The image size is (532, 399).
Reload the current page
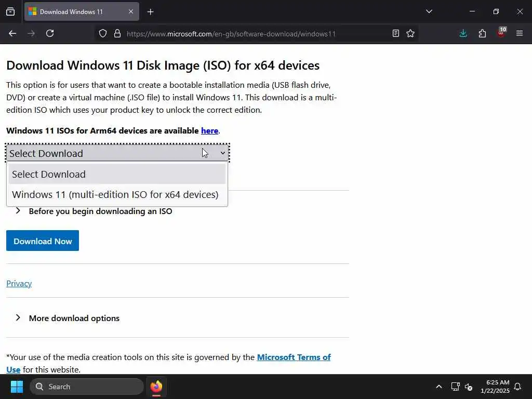pos(50,33)
